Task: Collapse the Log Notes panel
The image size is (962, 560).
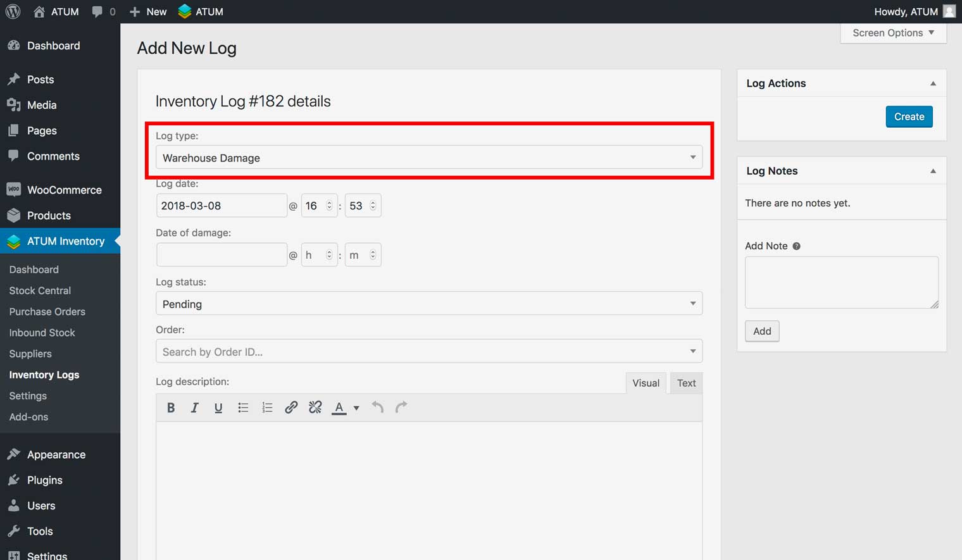Action: [933, 171]
